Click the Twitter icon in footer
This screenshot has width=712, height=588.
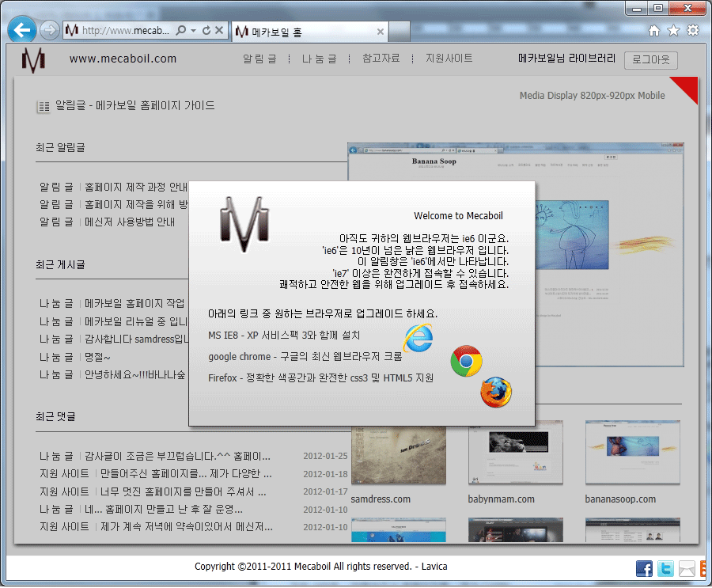(665, 569)
